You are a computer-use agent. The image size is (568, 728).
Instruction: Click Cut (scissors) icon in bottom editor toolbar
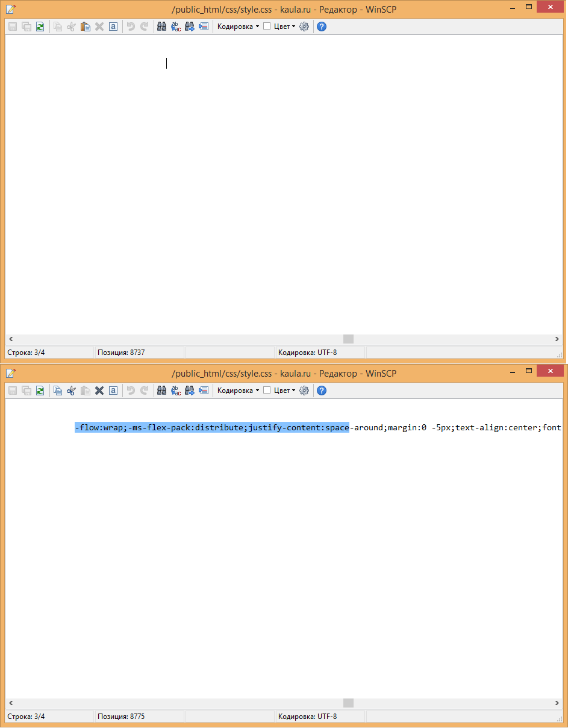click(71, 391)
